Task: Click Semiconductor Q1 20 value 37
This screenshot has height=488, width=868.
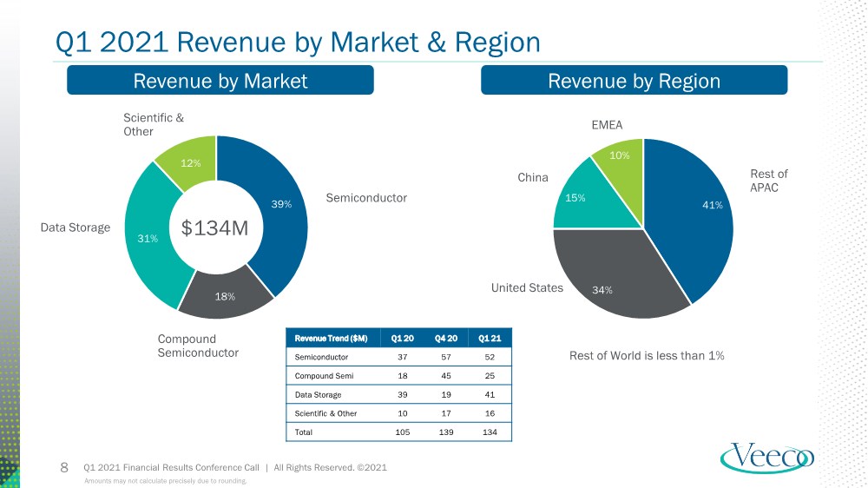Action: coord(403,357)
